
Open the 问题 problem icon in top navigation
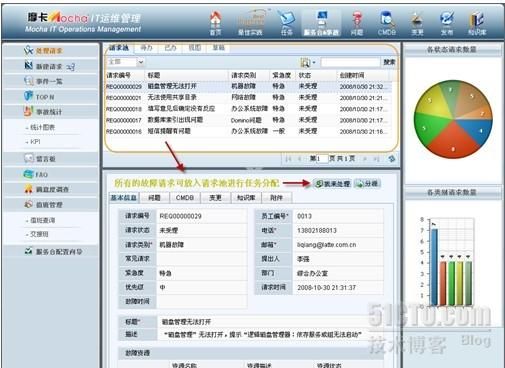coord(357,23)
